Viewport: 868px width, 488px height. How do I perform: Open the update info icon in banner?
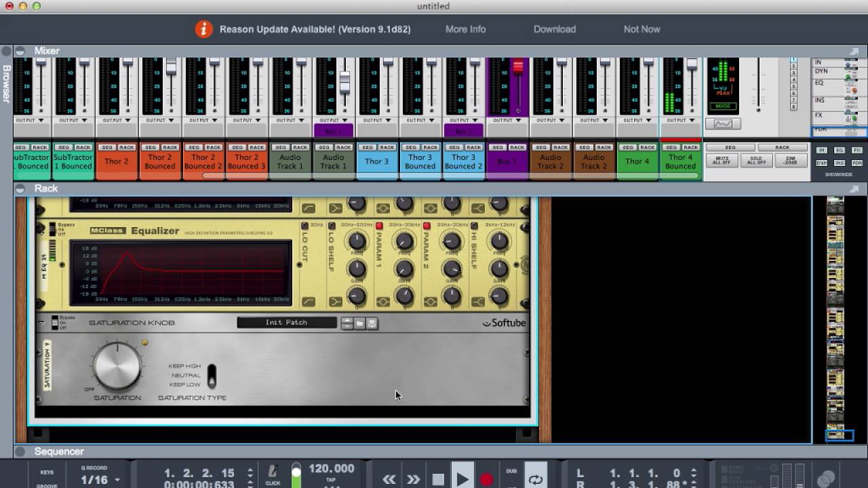tap(203, 29)
